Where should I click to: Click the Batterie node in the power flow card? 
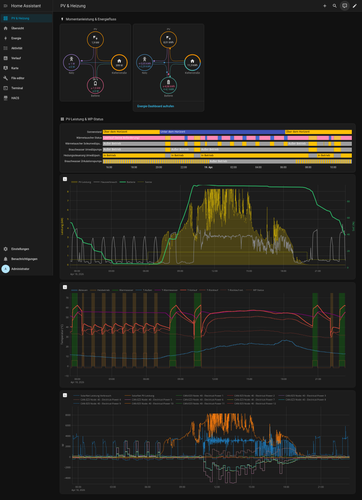coord(95,86)
